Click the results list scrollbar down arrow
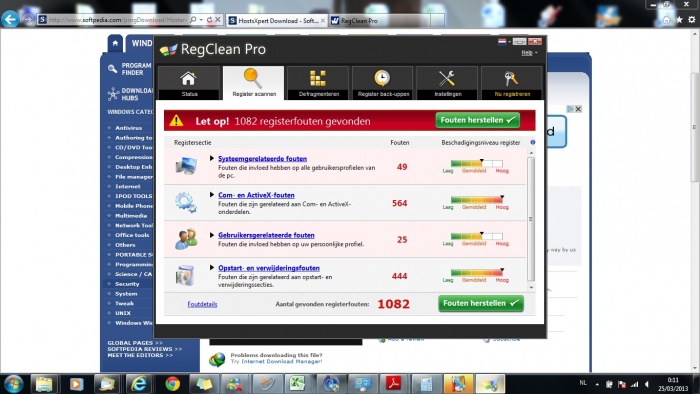700x394 pixels. [x=531, y=287]
